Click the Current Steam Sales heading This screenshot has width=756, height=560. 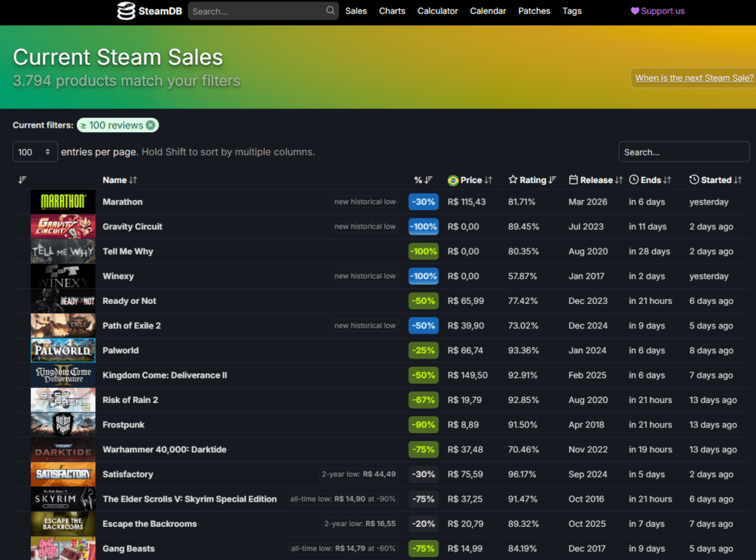pyautogui.click(x=117, y=57)
